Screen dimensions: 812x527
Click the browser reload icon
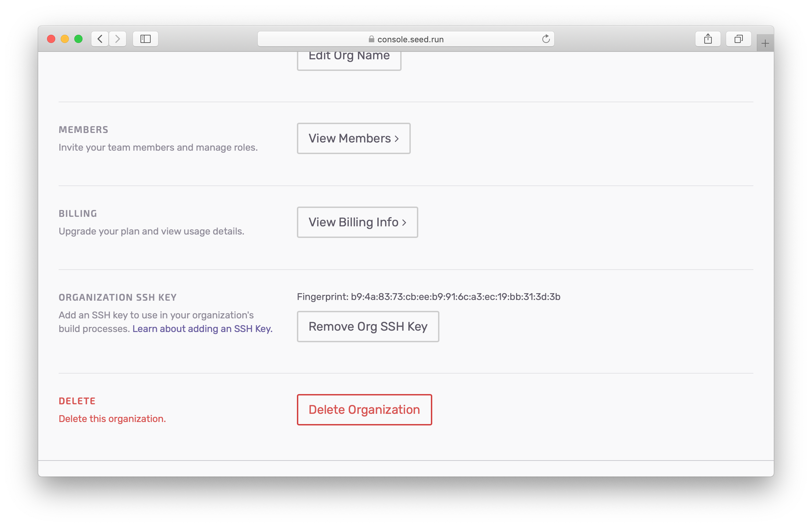point(545,39)
